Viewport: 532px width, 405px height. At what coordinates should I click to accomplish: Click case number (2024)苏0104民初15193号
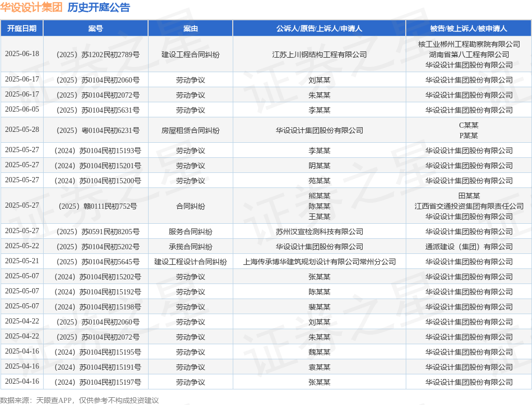click(98, 151)
